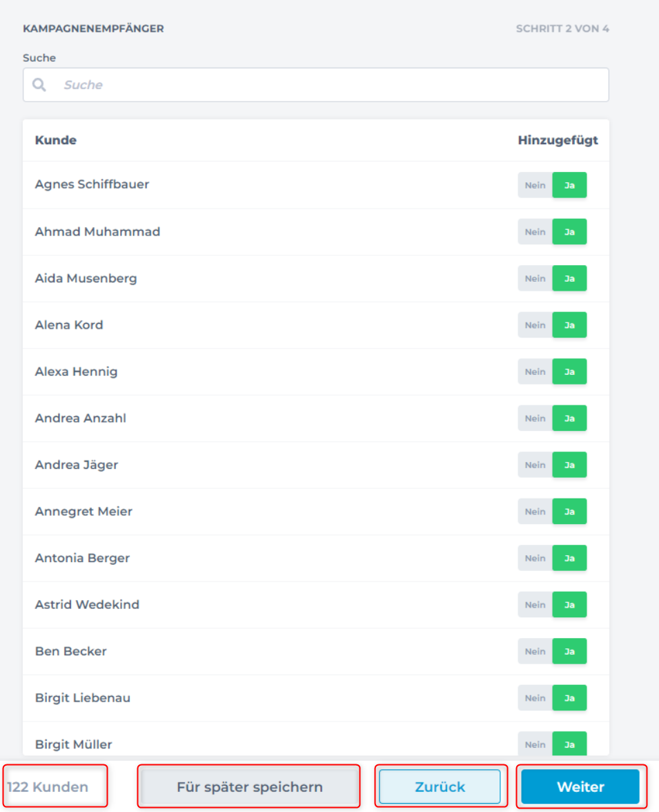
Task: Exclude Ben Becker with Nein
Action: click(x=535, y=651)
